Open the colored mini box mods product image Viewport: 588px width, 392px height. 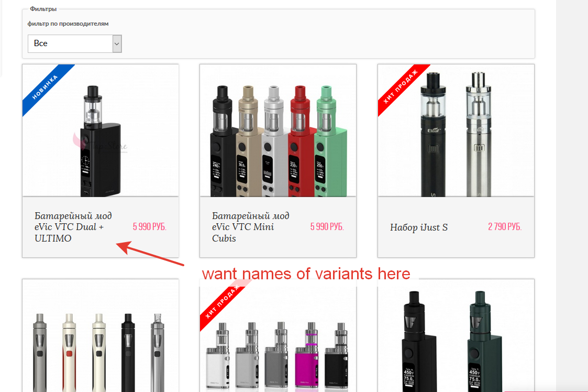pos(278,336)
